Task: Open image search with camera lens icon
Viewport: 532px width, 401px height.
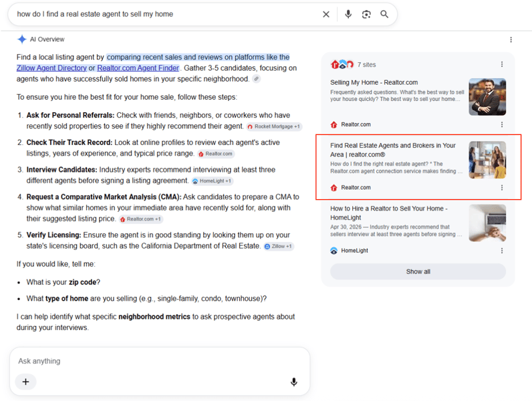Action: [x=366, y=14]
